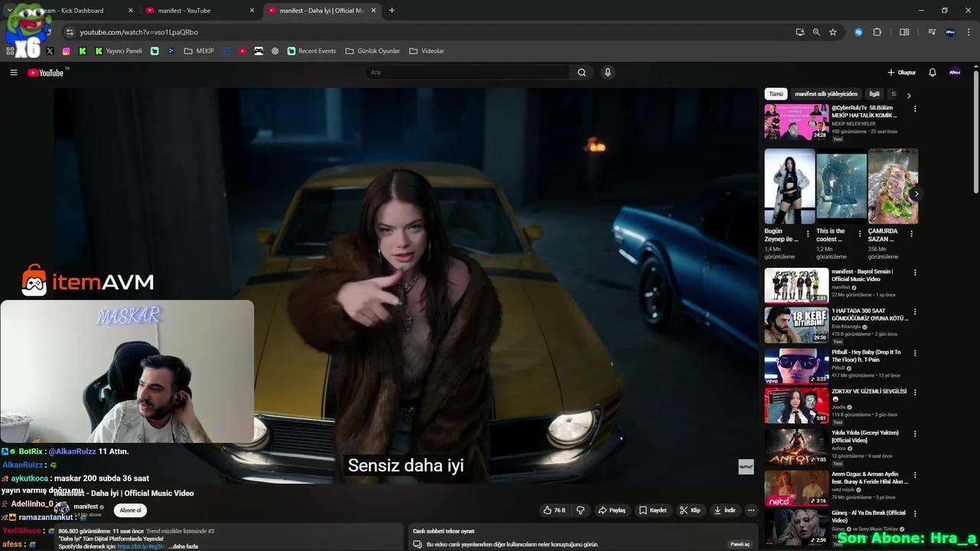Select the 'İlgili' filter chip

(874, 94)
